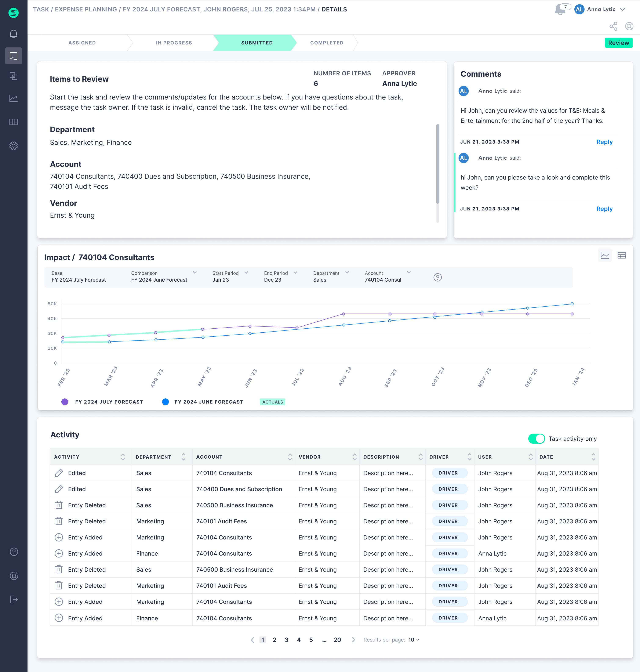Click the invite user icon in the sidebar
The width and height of the screenshot is (640, 672).
[14, 576]
